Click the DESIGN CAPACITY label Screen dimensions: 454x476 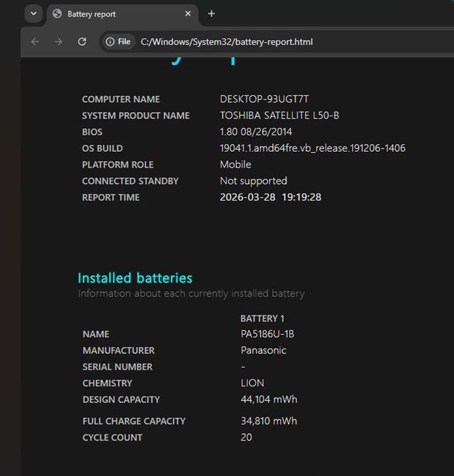(121, 400)
